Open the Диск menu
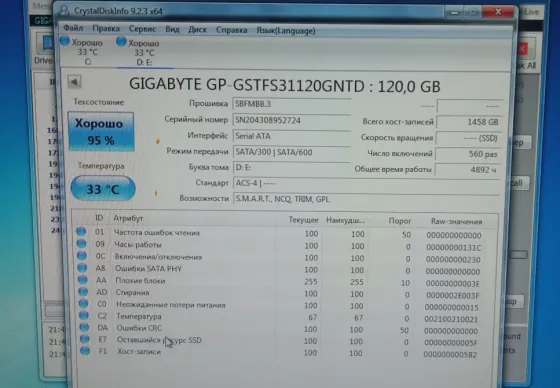Image resolution: width=560 pixels, height=388 pixels. (198, 30)
